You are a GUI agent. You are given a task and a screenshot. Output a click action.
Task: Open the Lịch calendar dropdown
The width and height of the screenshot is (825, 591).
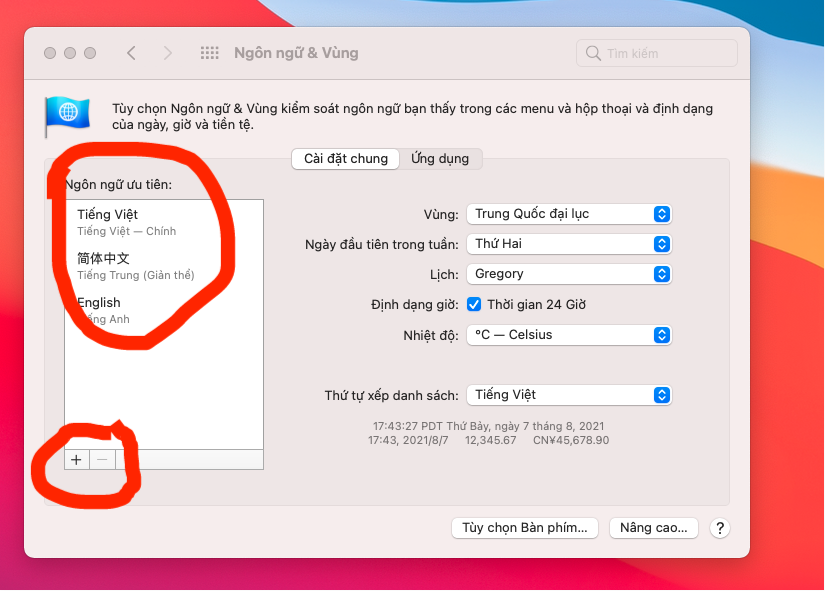pos(568,274)
